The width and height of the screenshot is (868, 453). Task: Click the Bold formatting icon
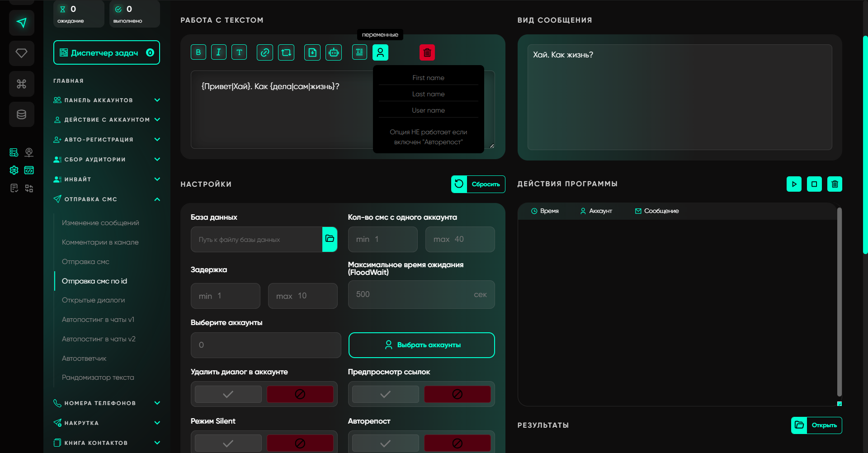pyautogui.click(x=198, y=52)
